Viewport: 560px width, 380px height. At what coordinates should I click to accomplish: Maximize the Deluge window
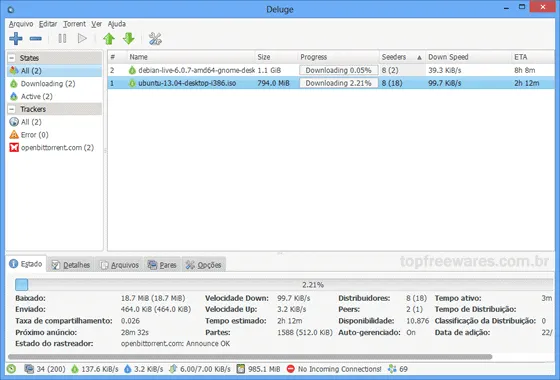pos(522,6)
